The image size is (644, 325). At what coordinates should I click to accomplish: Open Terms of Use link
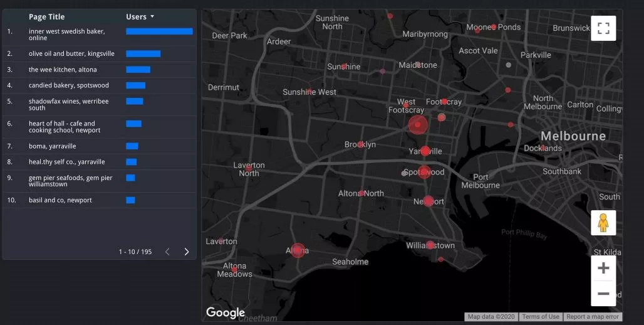click(x=541, y=317)
